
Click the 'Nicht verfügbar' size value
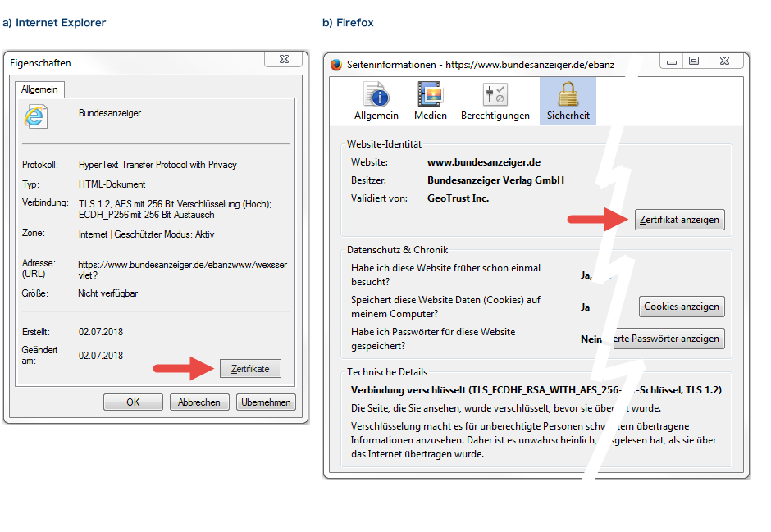107,293
